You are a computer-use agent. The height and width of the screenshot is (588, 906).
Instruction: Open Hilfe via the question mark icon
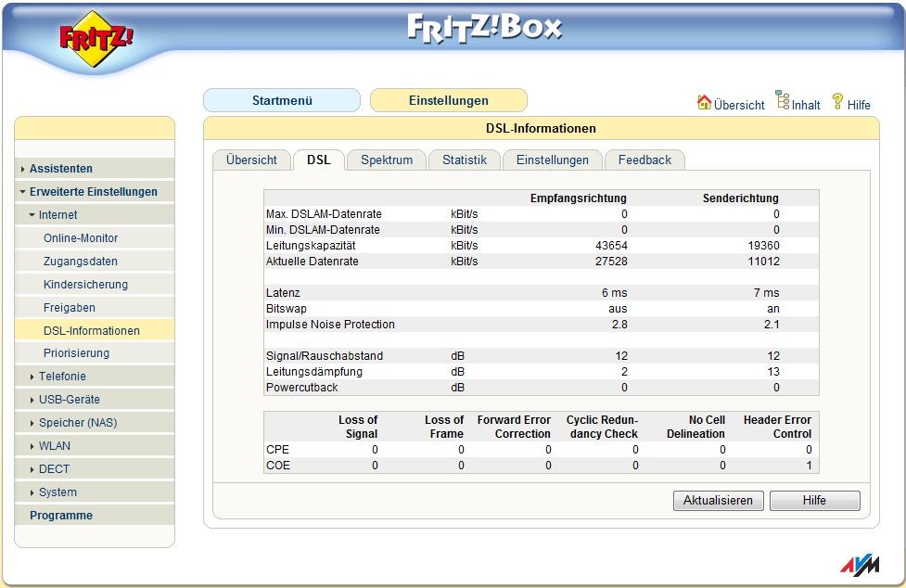(837, 102)
